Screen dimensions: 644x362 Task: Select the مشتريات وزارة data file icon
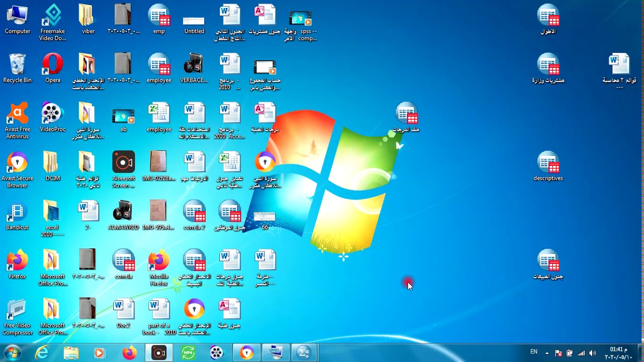[x=548, y=68]
